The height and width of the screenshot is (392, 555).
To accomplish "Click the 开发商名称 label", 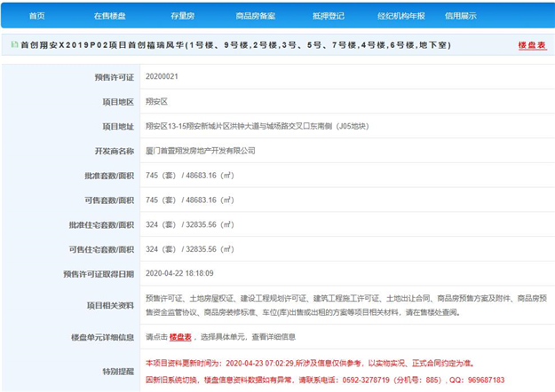I will pyautogui.click(x=115, y=152).
